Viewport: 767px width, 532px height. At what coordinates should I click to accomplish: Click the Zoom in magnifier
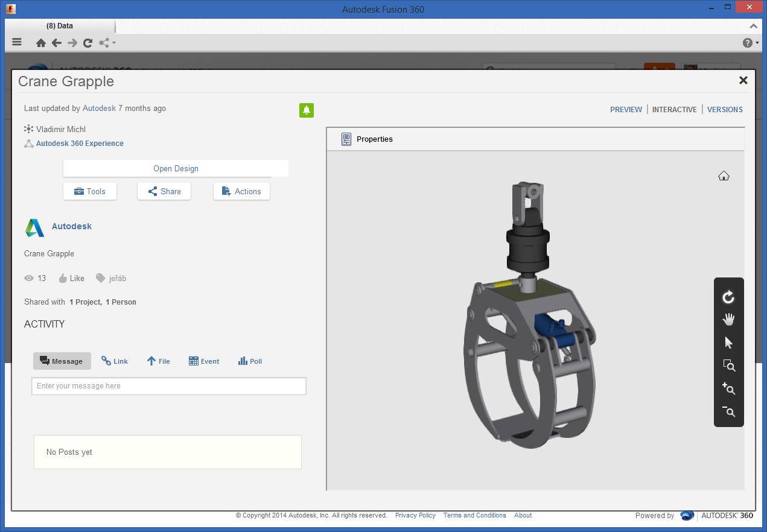(x=728, y=388)
